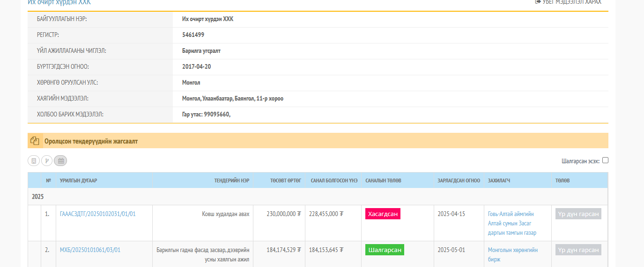
Task: Click the phone number Гар утас: 99095660
Action: point(206,114)
